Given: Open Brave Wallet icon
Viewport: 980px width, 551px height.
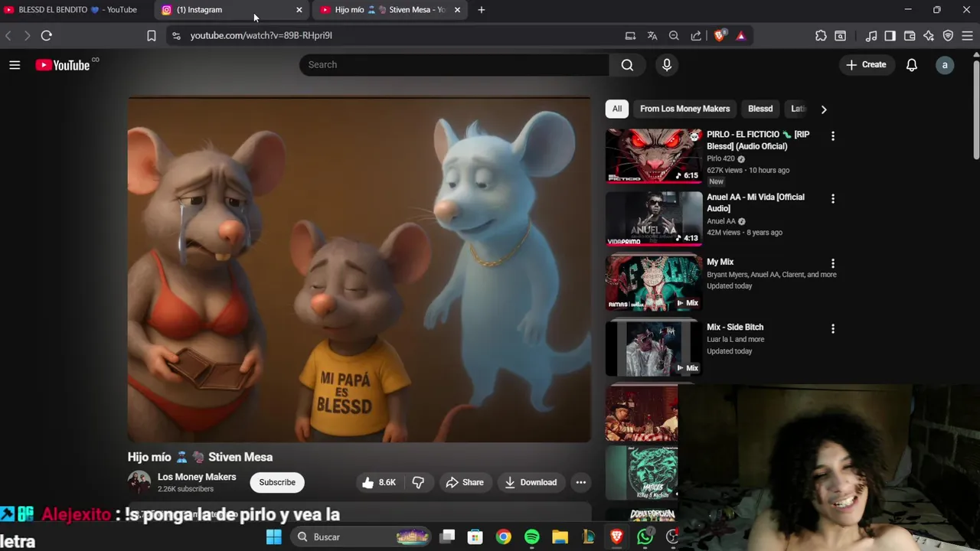Looking at the screenshot, I should pyautogui.click(x=910, y=35).
